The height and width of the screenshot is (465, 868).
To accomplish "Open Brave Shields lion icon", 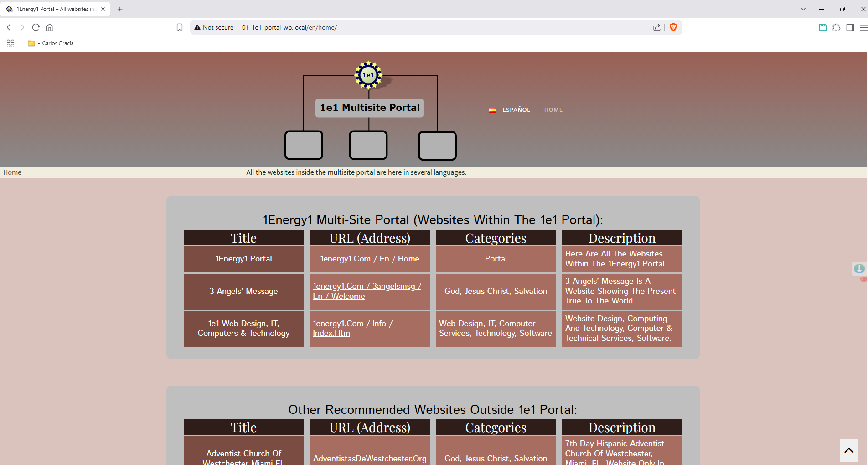I will tap(673, 27).
